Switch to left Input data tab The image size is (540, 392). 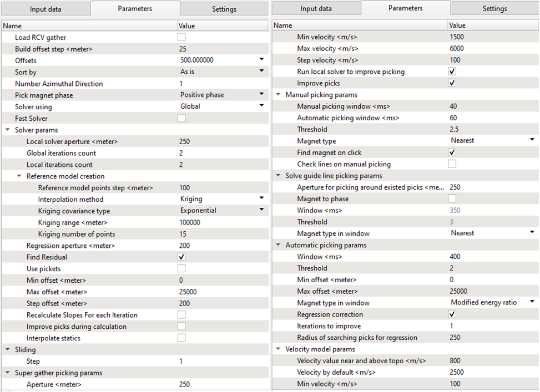pyautogui.click(x=46, y=9)
